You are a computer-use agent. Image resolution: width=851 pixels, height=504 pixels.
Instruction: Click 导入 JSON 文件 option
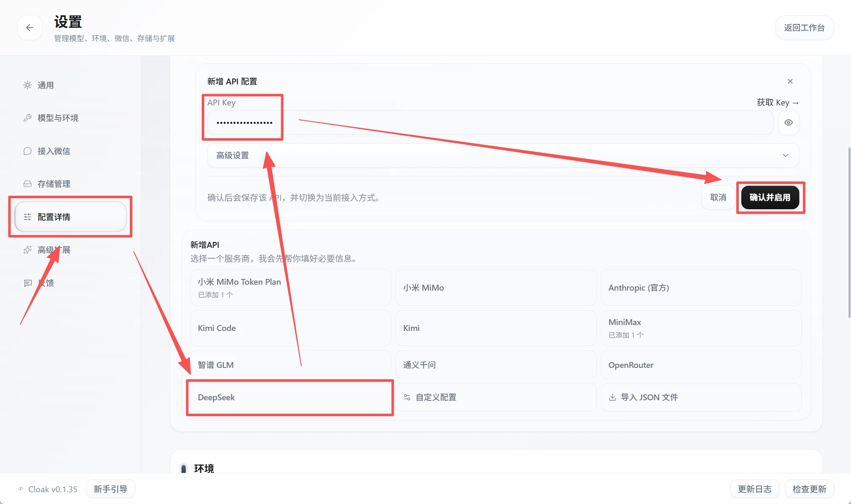pyautogui.click(x=701, y=397)
